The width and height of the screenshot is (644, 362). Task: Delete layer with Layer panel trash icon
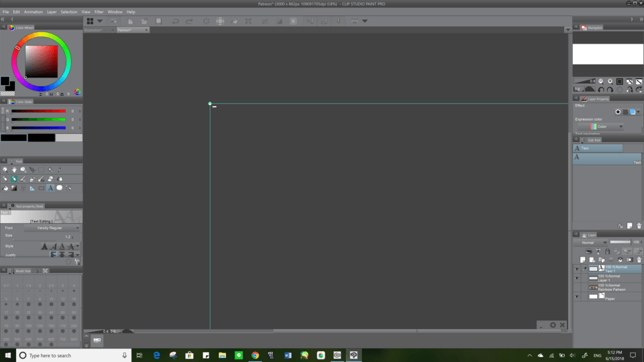click(x=639, y=260)
